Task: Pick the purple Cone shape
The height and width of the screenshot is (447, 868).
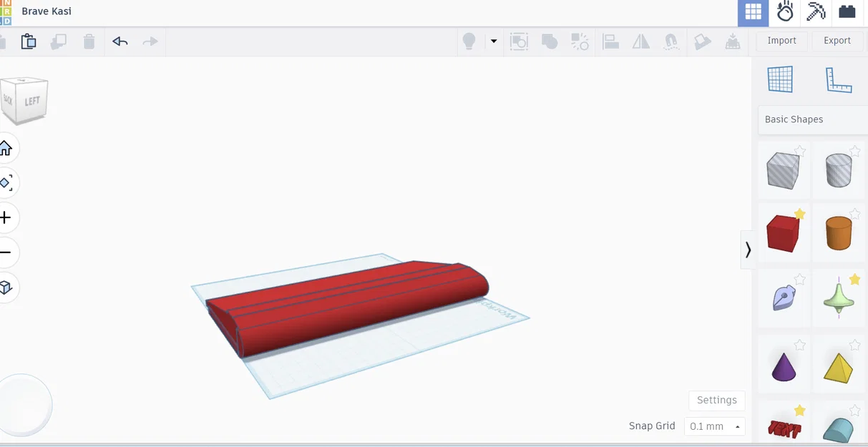Action: (x=784, y=366)
